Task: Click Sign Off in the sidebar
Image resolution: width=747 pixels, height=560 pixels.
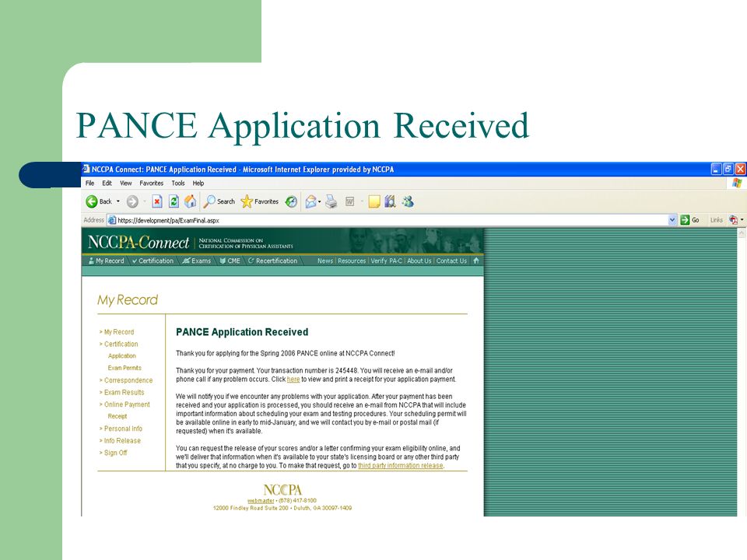Action: [115, 453]
